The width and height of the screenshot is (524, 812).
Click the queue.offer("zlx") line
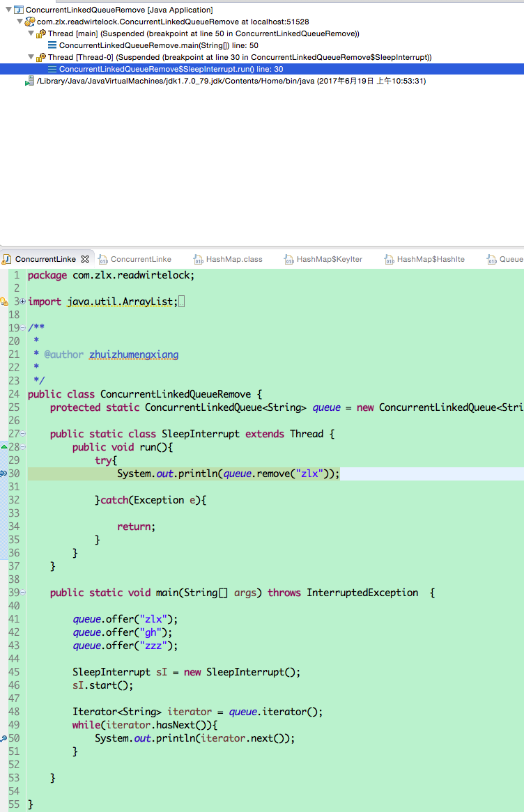(125, 619)
